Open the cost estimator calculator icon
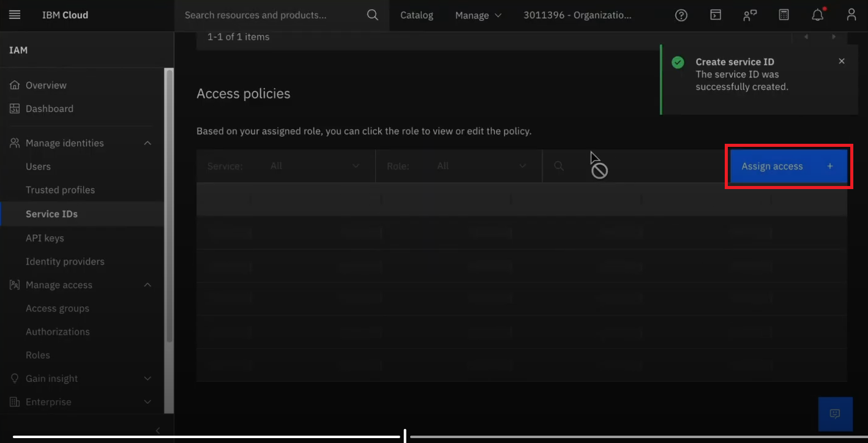Viewport: 868px width, 443px height. click(784, 15)
